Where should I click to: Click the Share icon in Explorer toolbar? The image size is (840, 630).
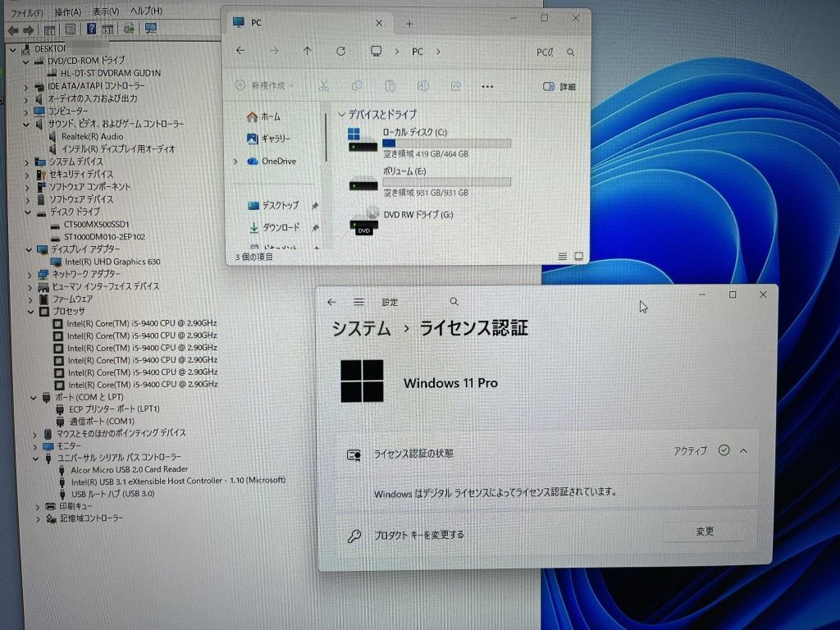coord(456,85)
